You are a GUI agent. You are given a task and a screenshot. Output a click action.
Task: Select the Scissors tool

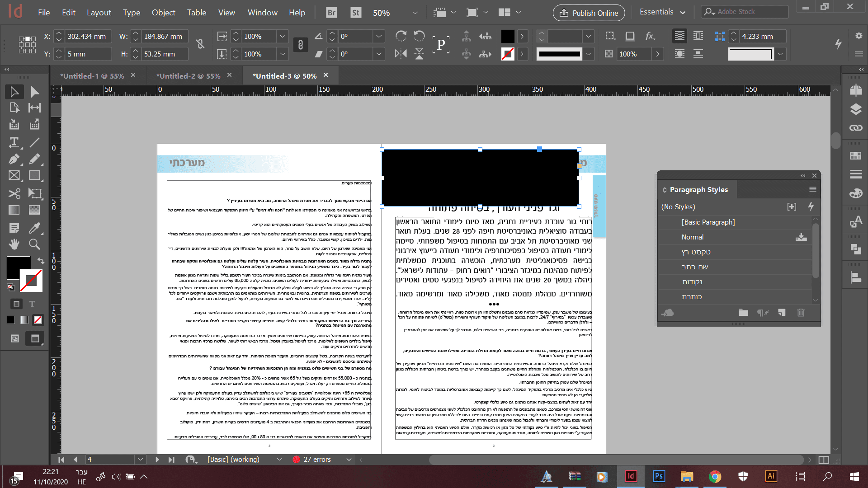(x=14, y=193)
